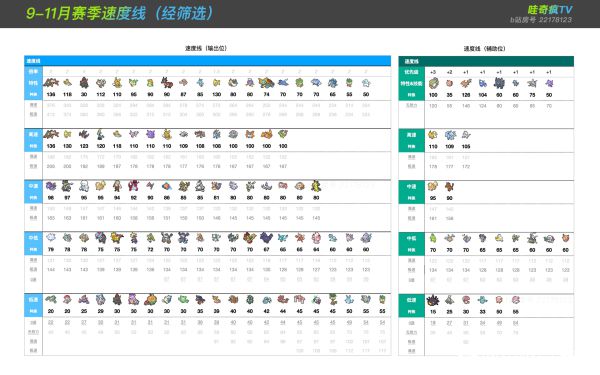Select the sprite above 126 in the support priority row
The height and width of the screenshot is (375, 600).
click(466, 83)
